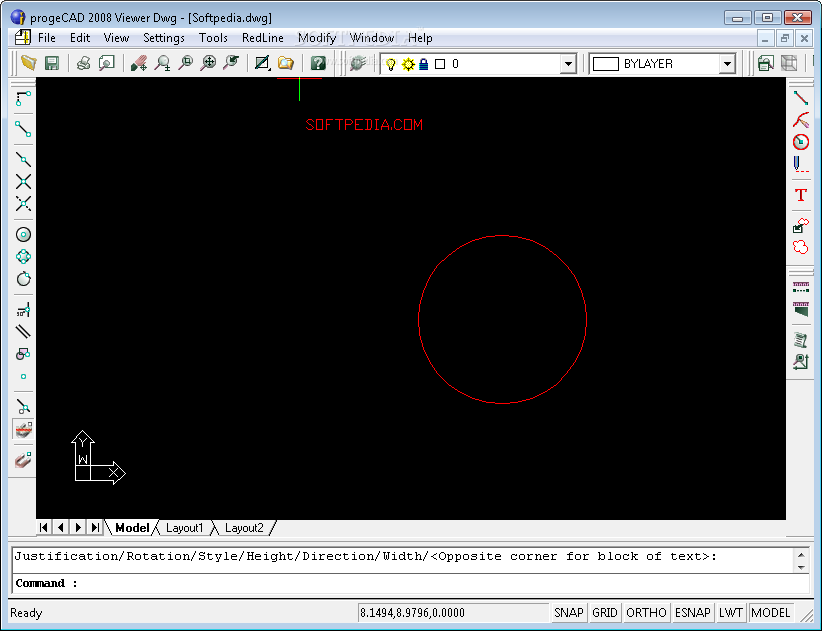Screen dimensions: 822x631
Task: Click the ID point coordinates icon
Action: coord(801,362)
